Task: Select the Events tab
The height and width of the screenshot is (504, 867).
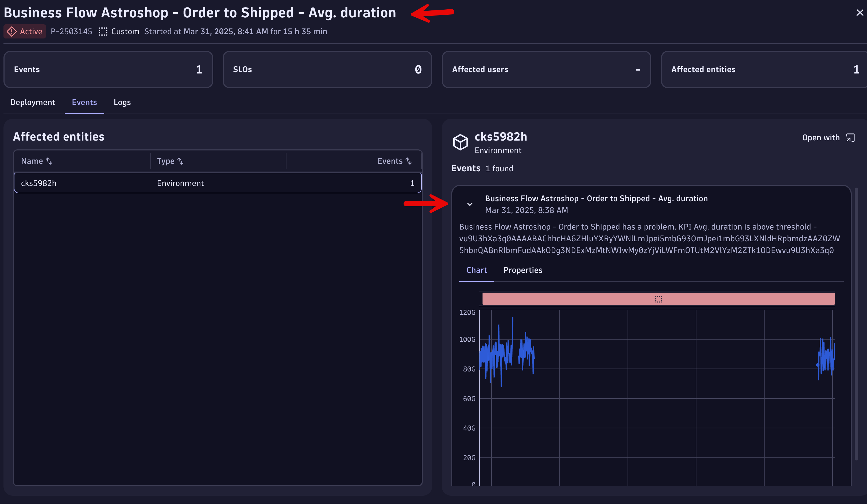Action: pyautogui.click(x=84, y=103)
